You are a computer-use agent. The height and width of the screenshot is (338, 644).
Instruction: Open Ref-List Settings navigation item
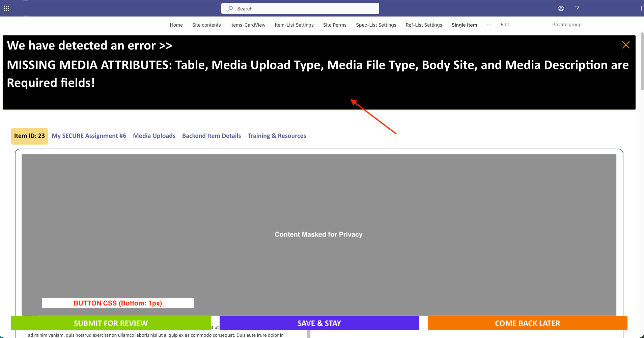pos(424,25)
